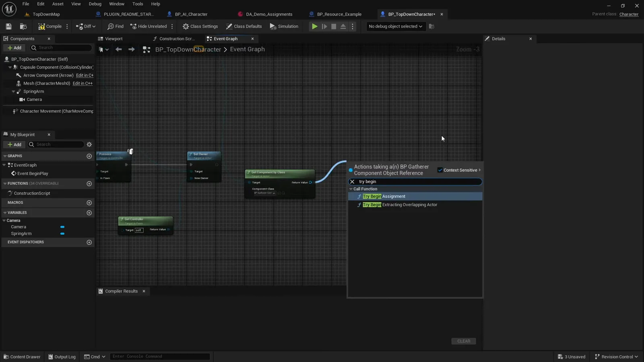Click the Browse to asset icon

coord(23,27)
